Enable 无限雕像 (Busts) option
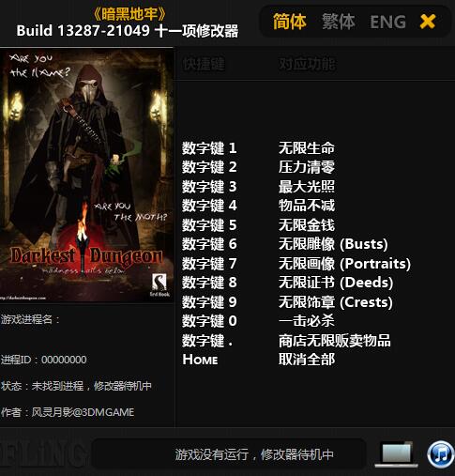 click(x=333, y=244)
